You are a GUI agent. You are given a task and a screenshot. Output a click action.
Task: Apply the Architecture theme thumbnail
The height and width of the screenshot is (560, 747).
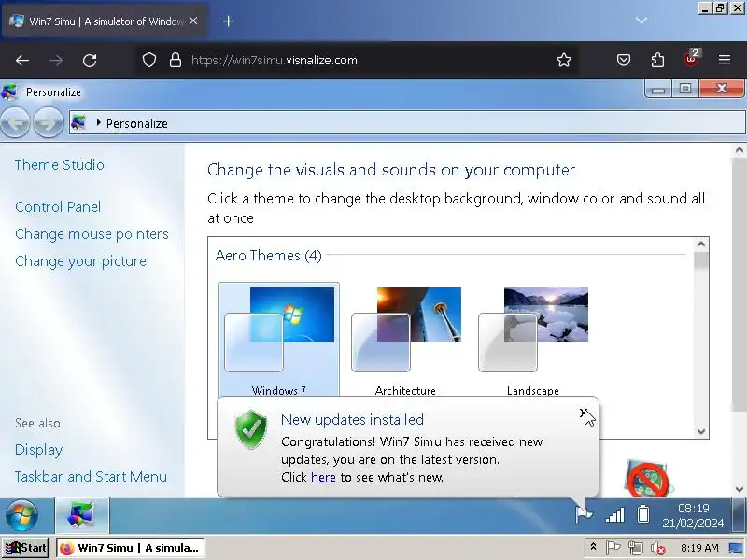pos(406,341)
